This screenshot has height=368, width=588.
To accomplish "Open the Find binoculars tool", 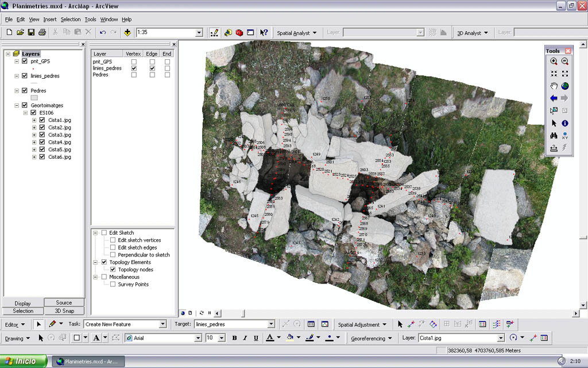I will click(554, 136).
